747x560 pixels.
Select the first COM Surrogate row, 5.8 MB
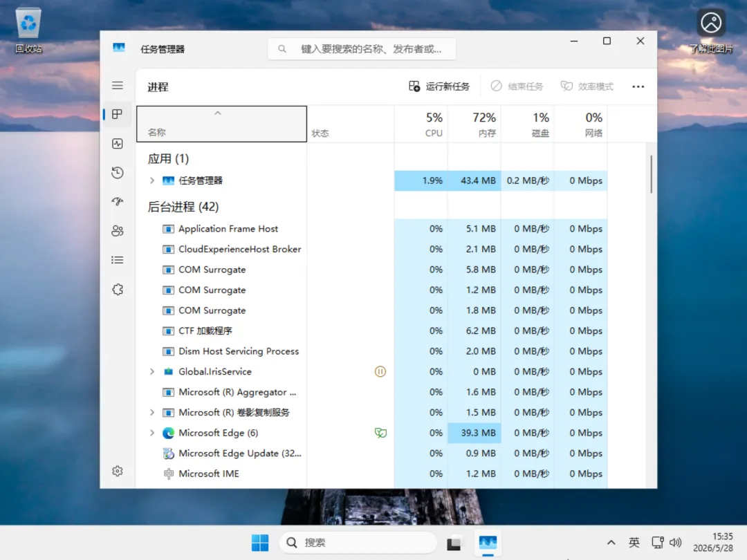tap(371, 270)
